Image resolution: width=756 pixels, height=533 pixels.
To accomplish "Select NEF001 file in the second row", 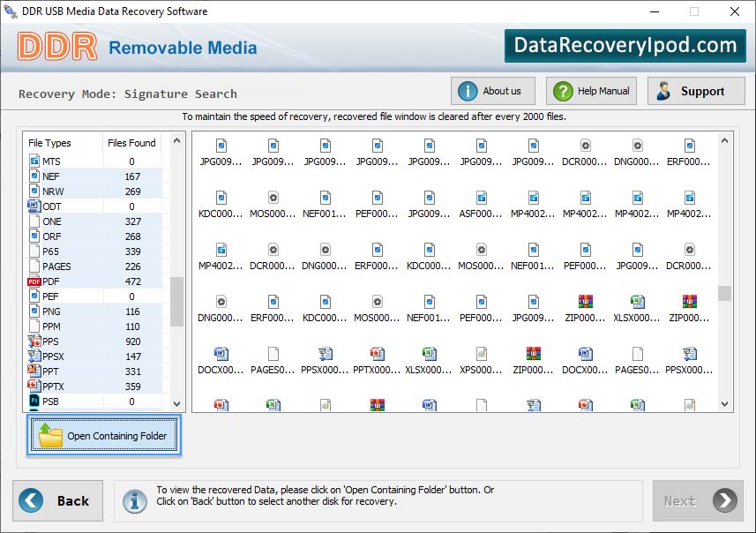I will (325, 205).
